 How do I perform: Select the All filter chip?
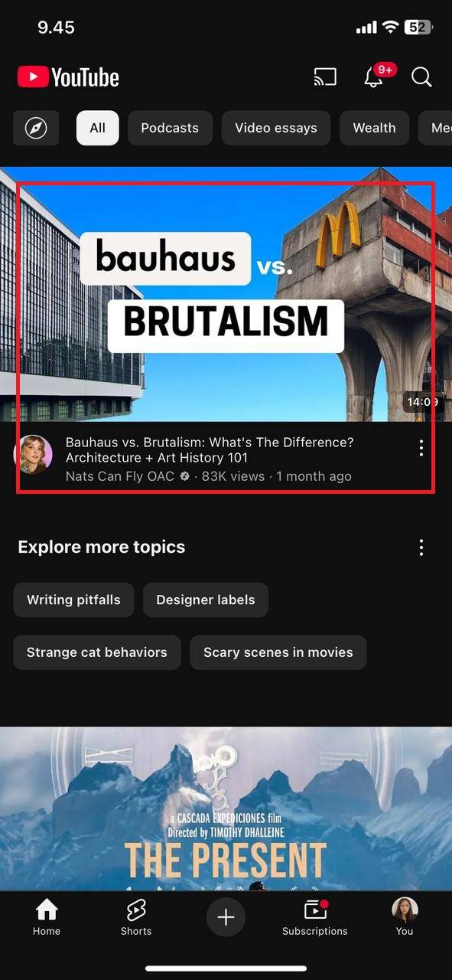(x=97, y=128)
